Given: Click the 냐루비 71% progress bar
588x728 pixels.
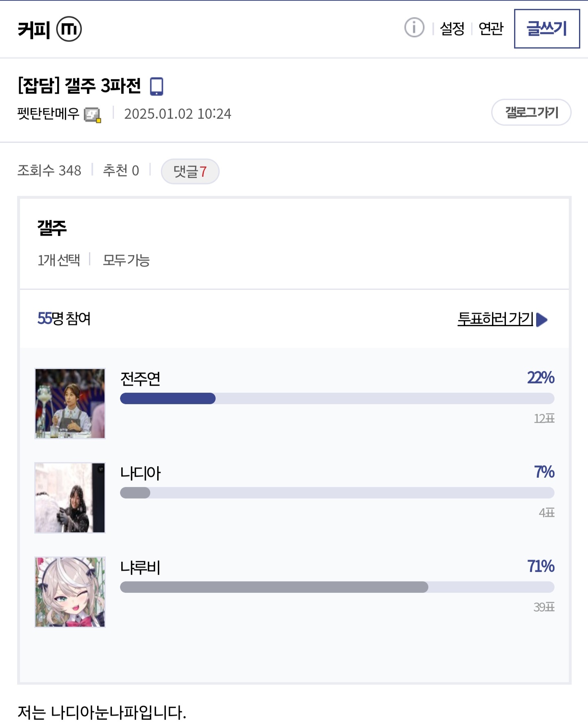Looking at the screenshot, I should (337, 587).
